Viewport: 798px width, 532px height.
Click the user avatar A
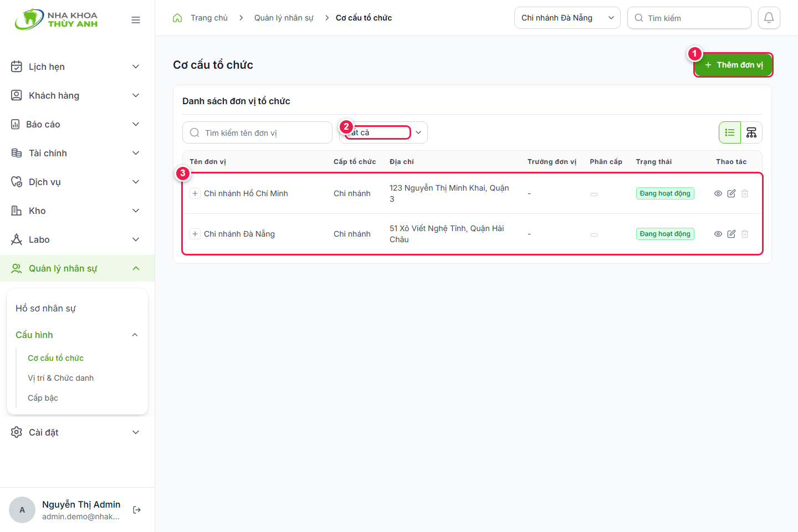tap(22, 510)
